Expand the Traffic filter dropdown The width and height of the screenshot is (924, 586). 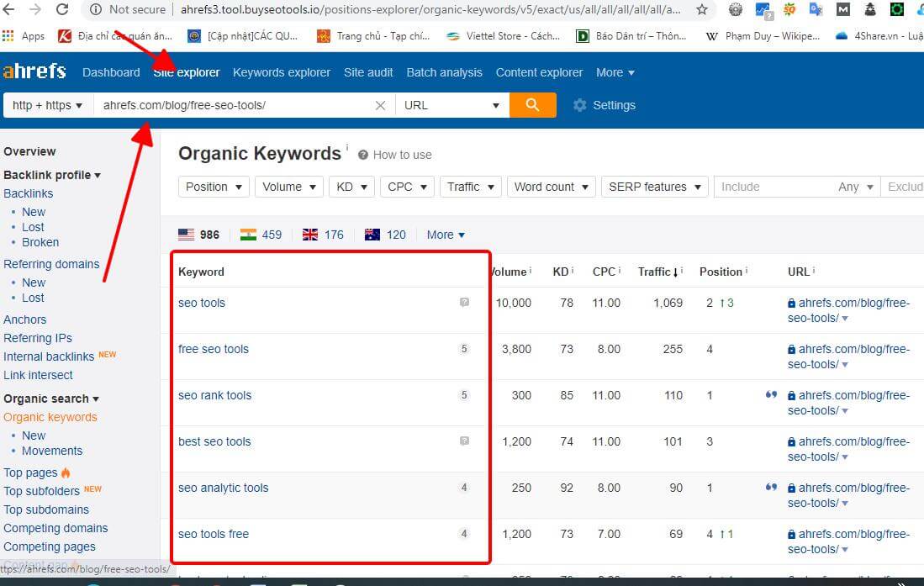pos(470,187)
